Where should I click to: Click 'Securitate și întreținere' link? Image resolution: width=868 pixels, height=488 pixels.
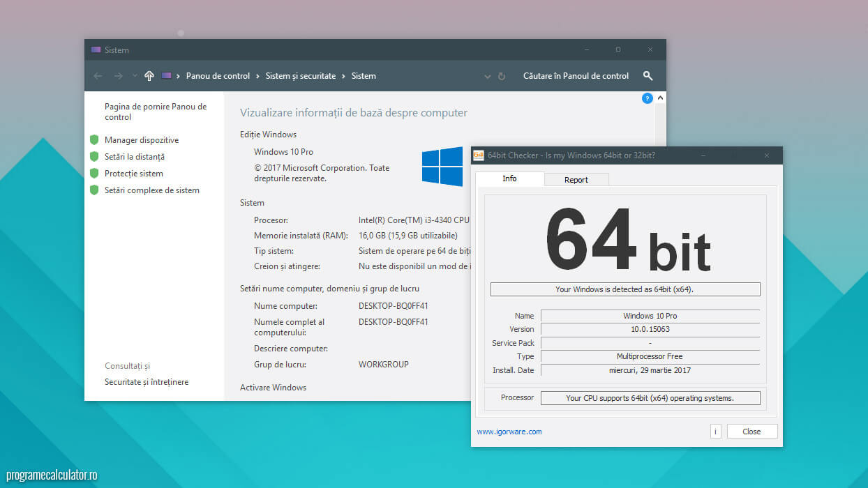(x=147, y=382)
